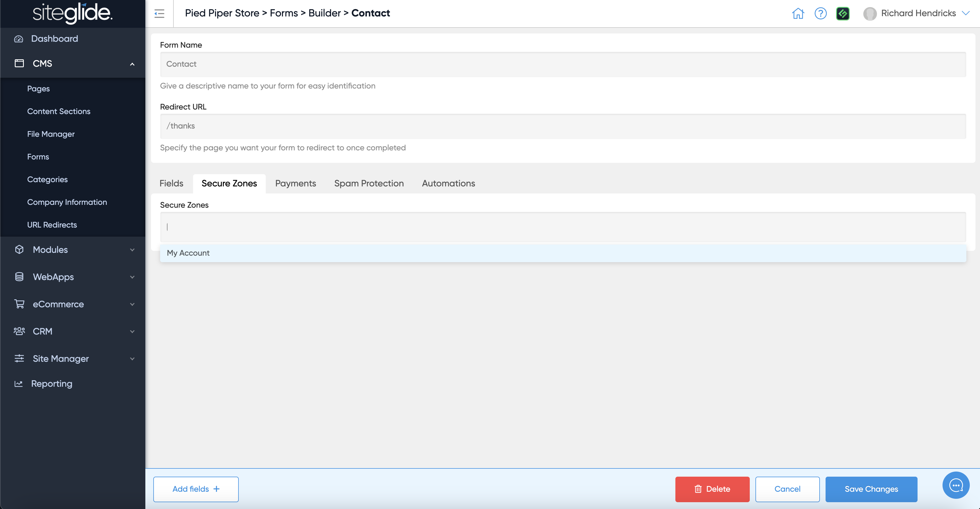Click the home icon in header
Image resolution: width=980 pixels, height=509 pixels.
pos(798,13)
